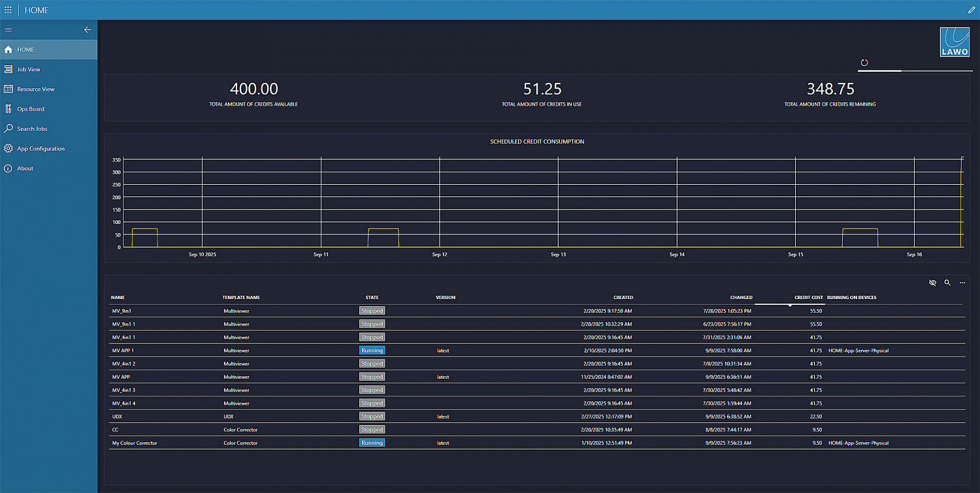
Task: Click the refresh circle icon
Action: 864,63
